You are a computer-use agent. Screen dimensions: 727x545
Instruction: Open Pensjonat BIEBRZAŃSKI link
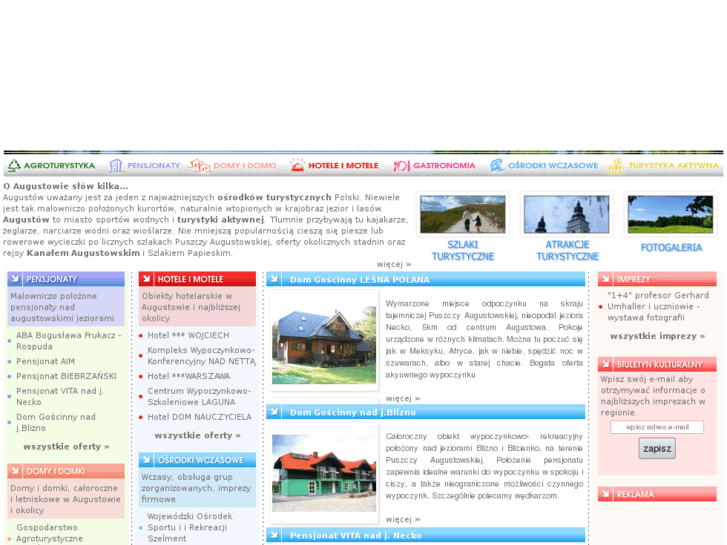point(66,376)
